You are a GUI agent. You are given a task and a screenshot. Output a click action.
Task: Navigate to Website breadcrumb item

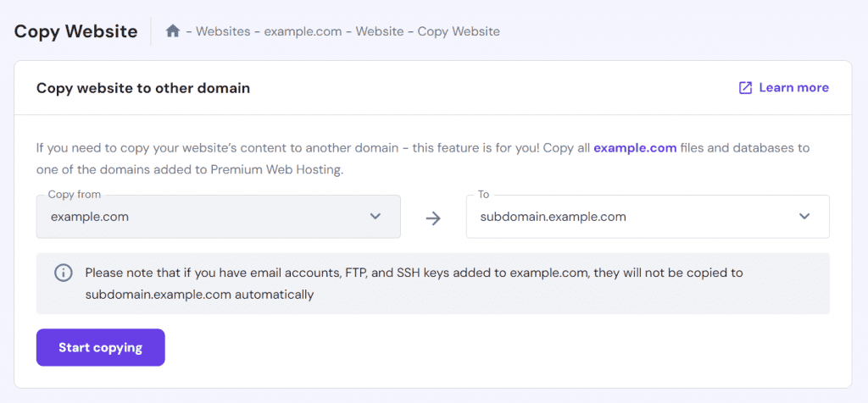379,31
